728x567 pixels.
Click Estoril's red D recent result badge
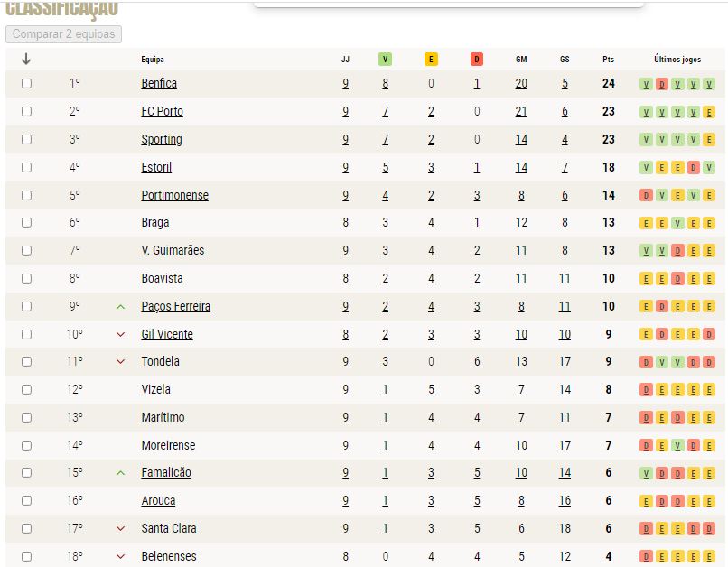[693, 168]
